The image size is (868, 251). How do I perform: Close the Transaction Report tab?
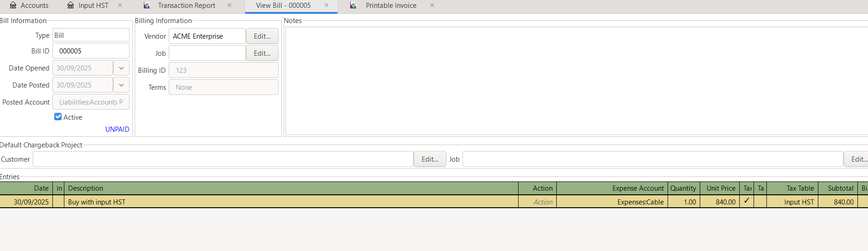(x=229, y=5)
